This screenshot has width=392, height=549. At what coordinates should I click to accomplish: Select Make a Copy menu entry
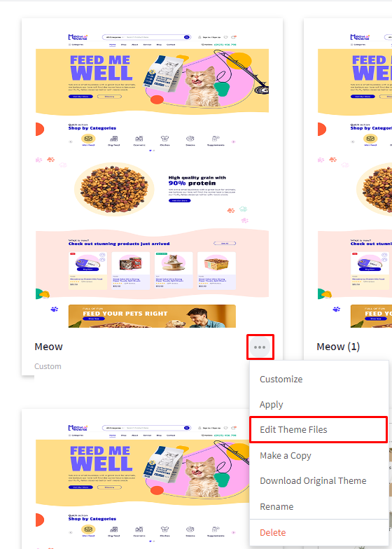286,455
